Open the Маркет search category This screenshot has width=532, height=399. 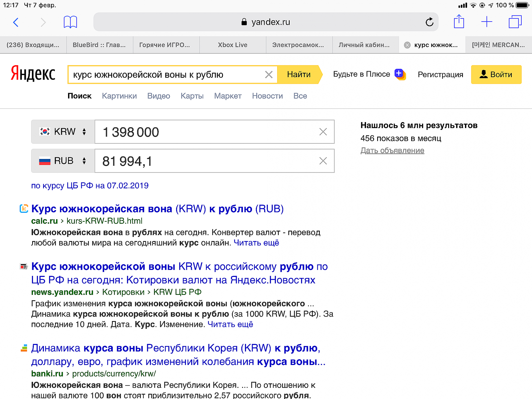click(x=228, y=96)
